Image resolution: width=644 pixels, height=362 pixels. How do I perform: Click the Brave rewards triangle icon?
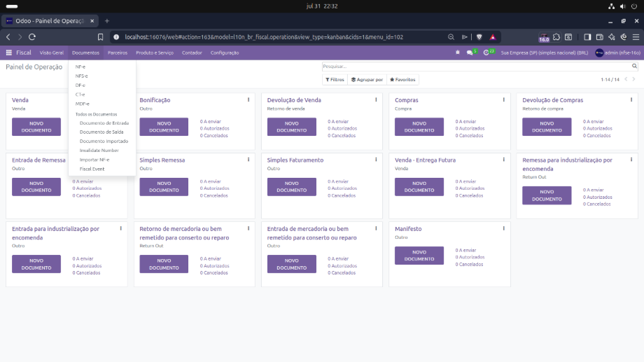(x=493, y=37)
